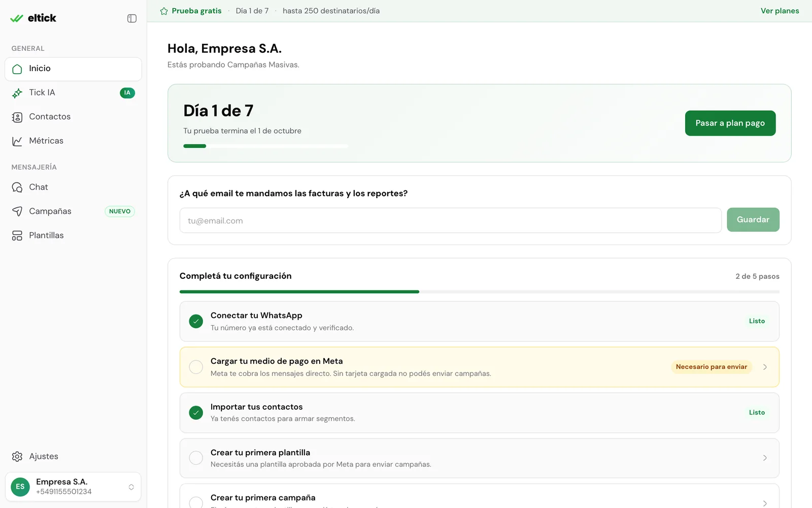This screenshot has height=508, width=812.
Task: Open Plantillas via its layout icon
Action: point(17,236)
